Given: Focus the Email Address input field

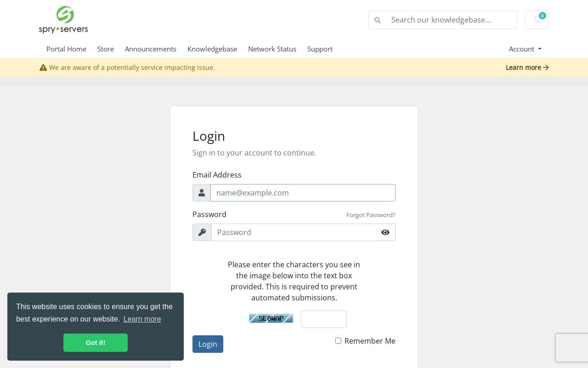Looking at the screenshot, I should pos(303,193).
